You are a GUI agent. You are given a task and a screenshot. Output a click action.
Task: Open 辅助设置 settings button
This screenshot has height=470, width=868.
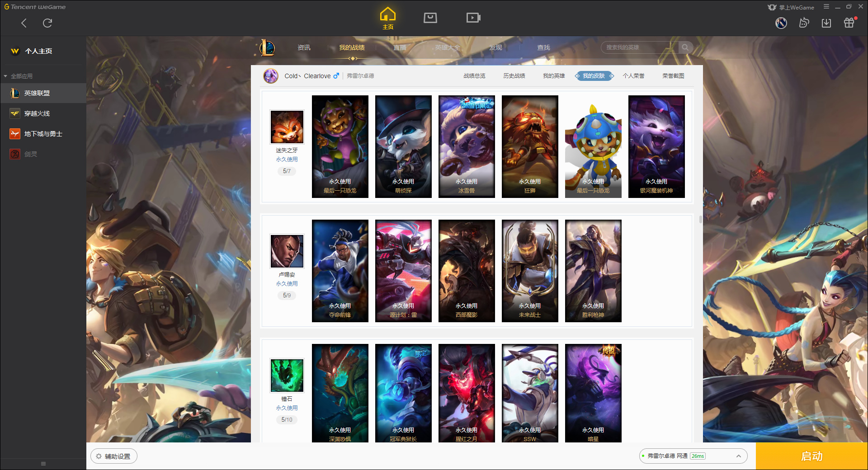pyautogui.click(x=113, y=456)
